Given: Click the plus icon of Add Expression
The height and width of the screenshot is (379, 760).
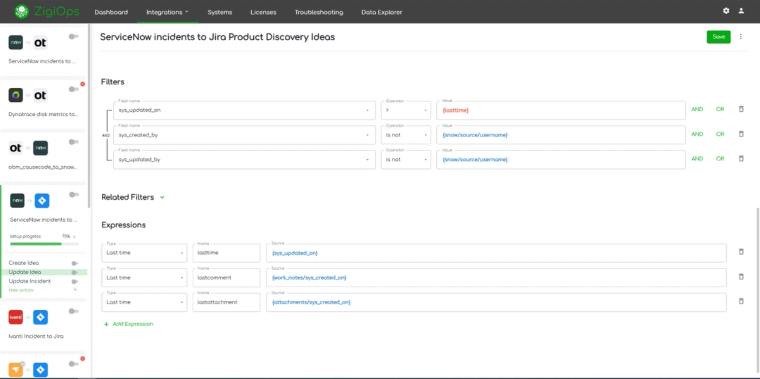Looking at the screenshot, I should (106, 324).
